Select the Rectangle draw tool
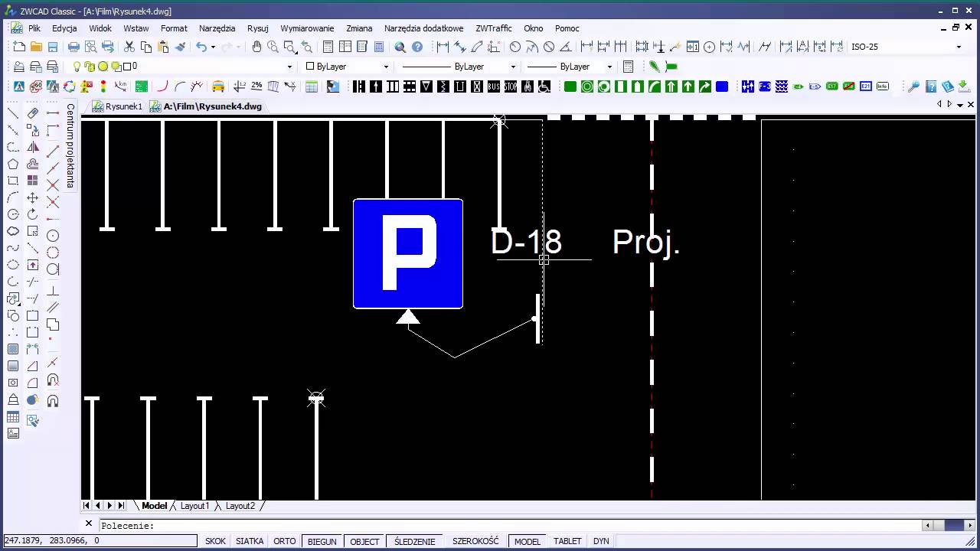The width and height of the screenshot is (980, 551). tap(13, 181)
